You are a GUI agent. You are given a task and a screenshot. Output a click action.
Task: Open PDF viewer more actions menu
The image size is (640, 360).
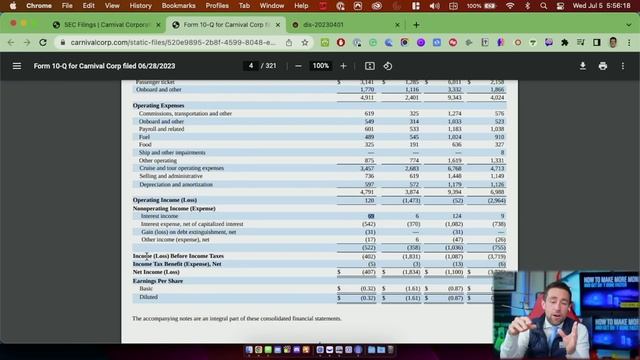coord(623,66)
